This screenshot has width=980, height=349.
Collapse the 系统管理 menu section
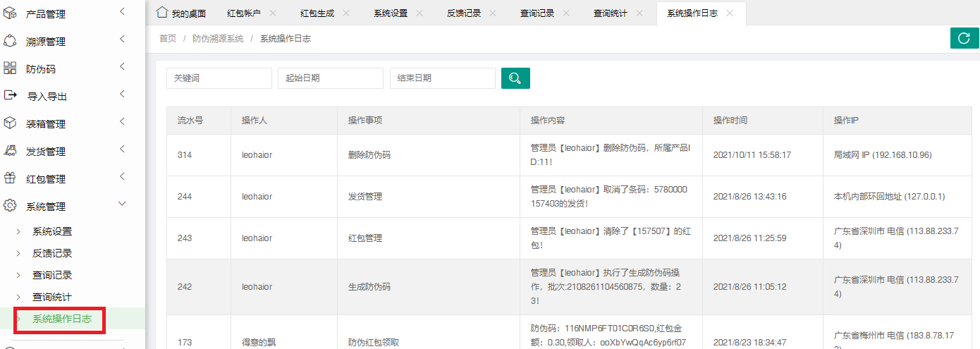coord(122,204)
